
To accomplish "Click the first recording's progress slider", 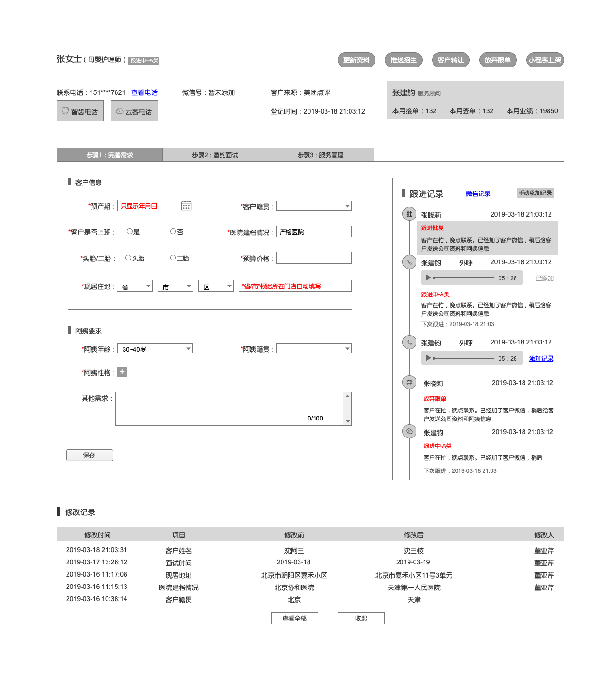I will (x=463, y=278).
